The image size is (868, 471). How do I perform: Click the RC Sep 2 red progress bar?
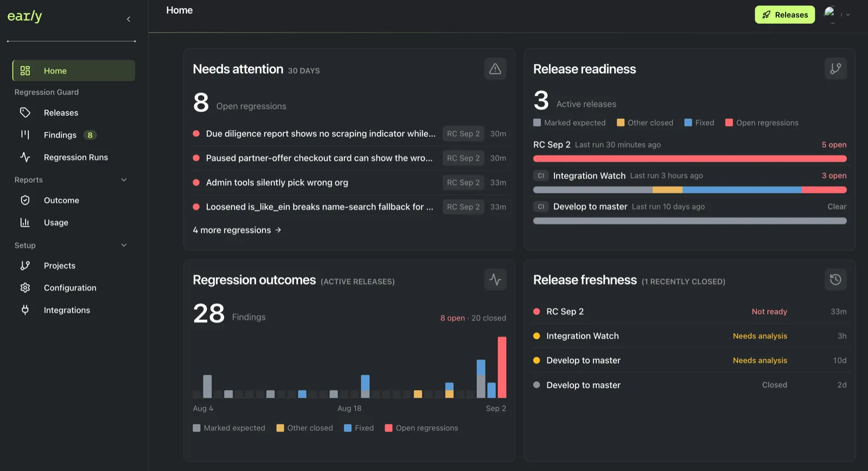click(x=690, y=159)
